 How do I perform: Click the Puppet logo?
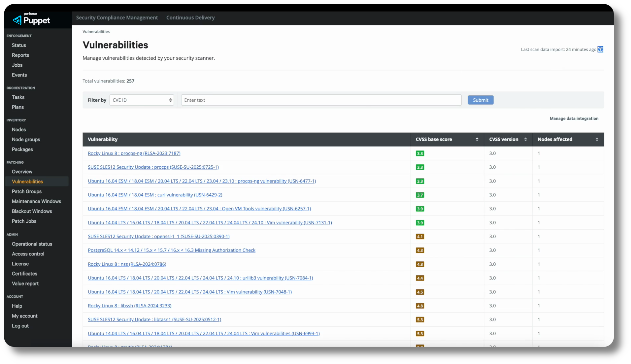[x=31, y=19]
